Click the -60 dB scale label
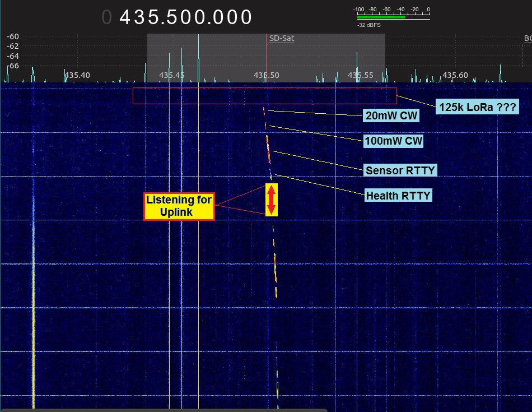The height and width of the screenshot is (412, 532). (13, 36)
